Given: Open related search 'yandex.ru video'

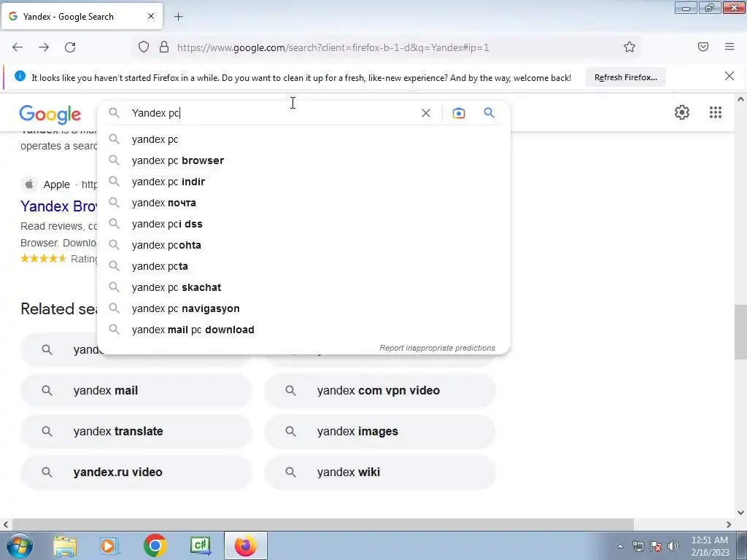Looking at the screenshot, I should (136, 472).
